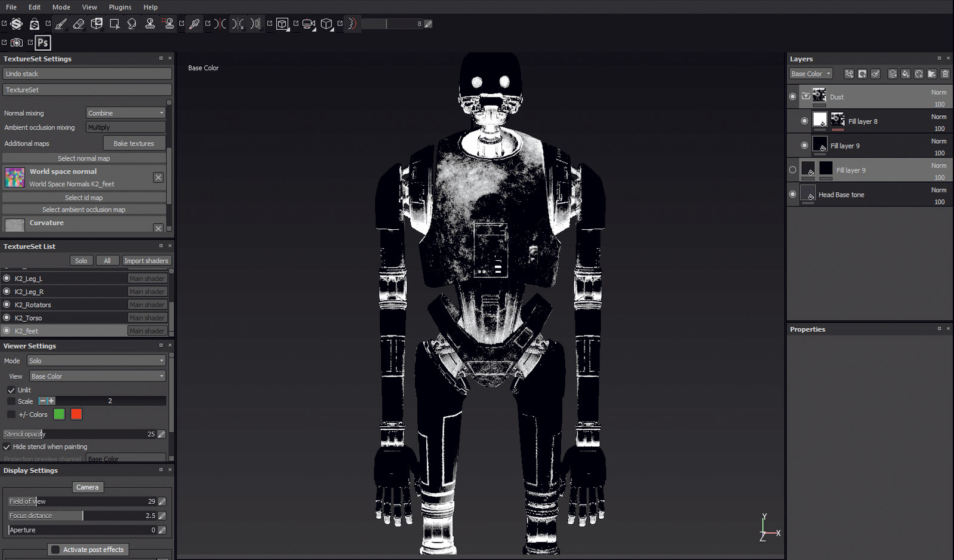Screen dimensions: 954x560
Task: Click the Select normal map button
Action: pos(84,158)
